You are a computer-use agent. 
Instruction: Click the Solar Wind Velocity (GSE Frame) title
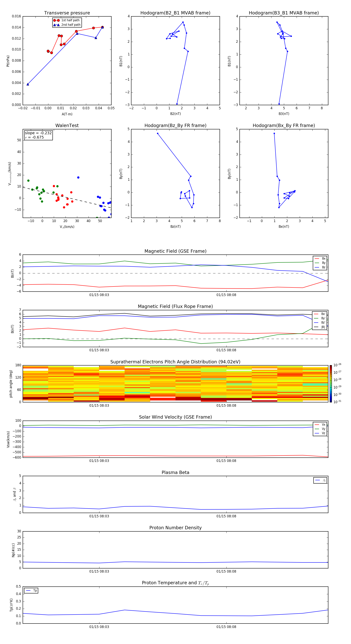tap(175, 417)
